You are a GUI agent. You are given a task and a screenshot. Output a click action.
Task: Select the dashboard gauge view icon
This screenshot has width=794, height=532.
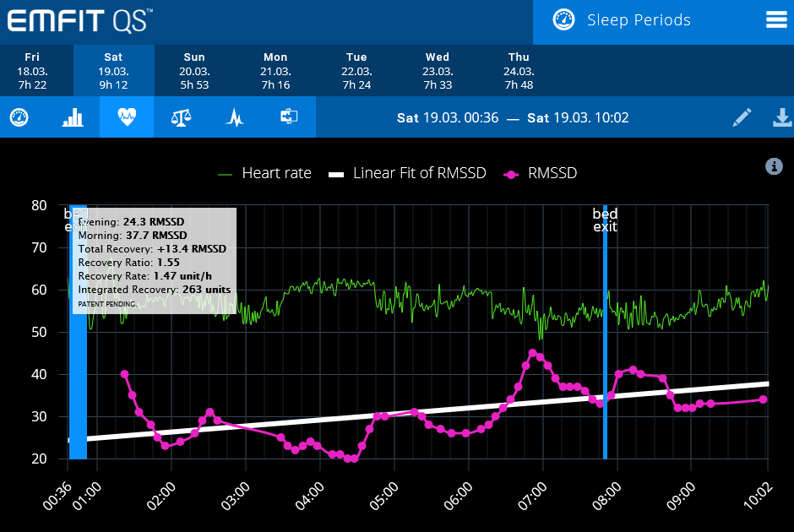[x=19, y=117]
